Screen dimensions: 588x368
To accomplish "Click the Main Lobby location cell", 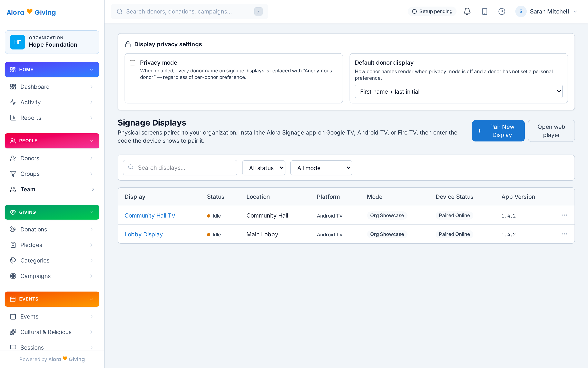I will [262, 234].
